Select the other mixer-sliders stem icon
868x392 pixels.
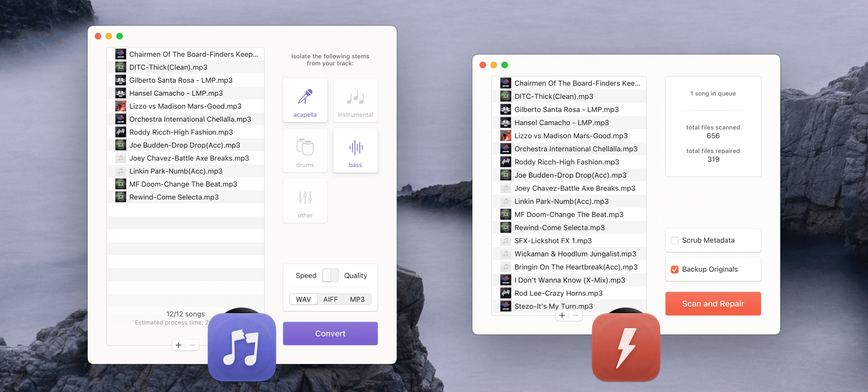point(305,198)
